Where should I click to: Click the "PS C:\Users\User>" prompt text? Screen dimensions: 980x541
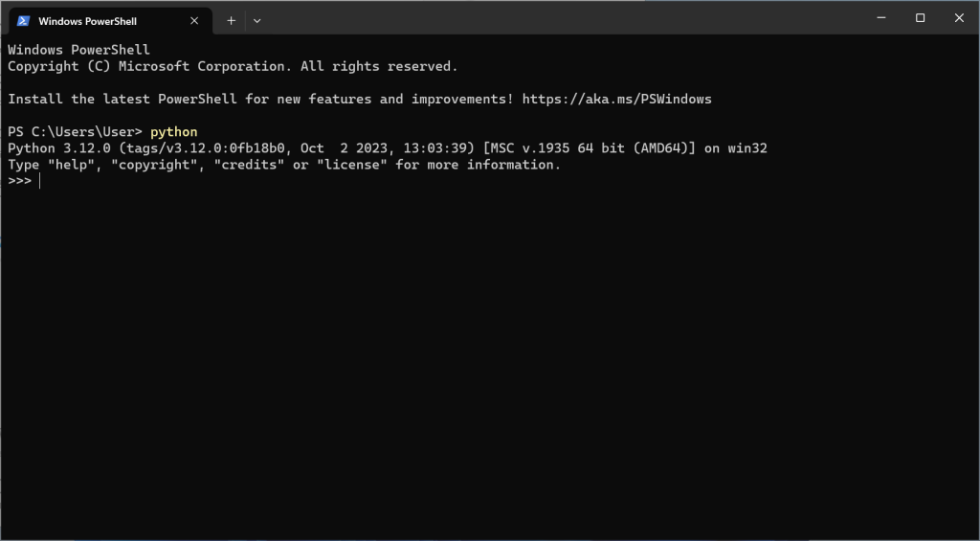(x=75, y=131)
